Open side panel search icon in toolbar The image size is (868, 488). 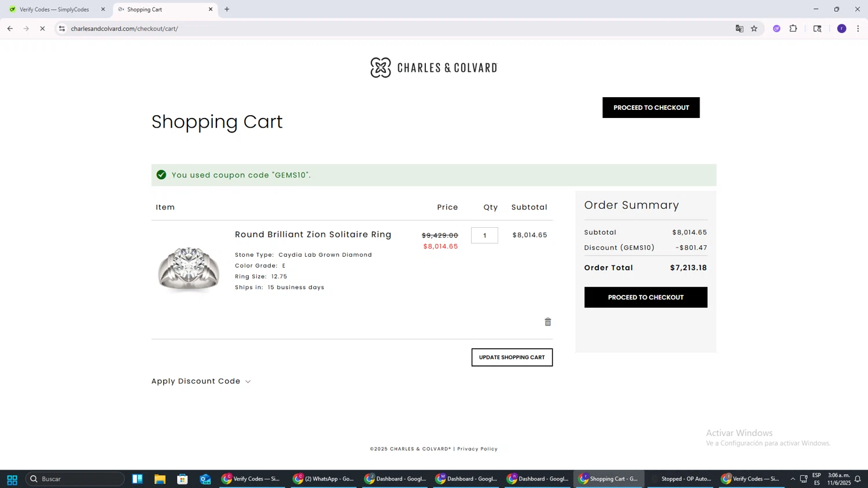[817, 28]
